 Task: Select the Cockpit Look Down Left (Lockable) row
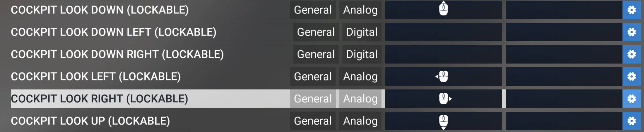pyautogui.click(x=113, y=32)
